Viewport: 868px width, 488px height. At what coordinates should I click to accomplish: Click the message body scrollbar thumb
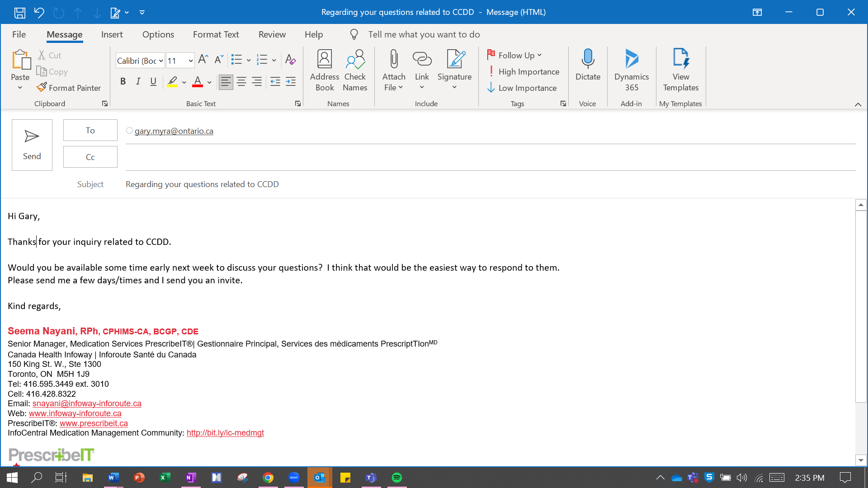[x=860, y=306]
